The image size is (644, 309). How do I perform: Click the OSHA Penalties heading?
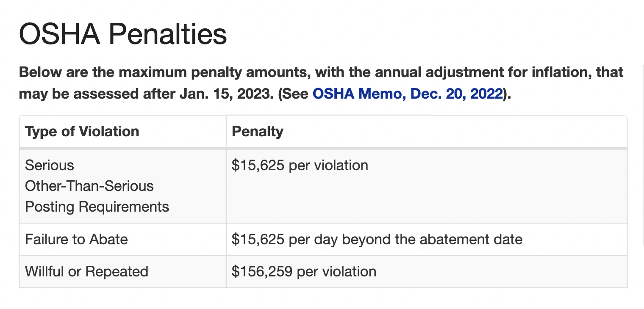(x=123, y=35)
